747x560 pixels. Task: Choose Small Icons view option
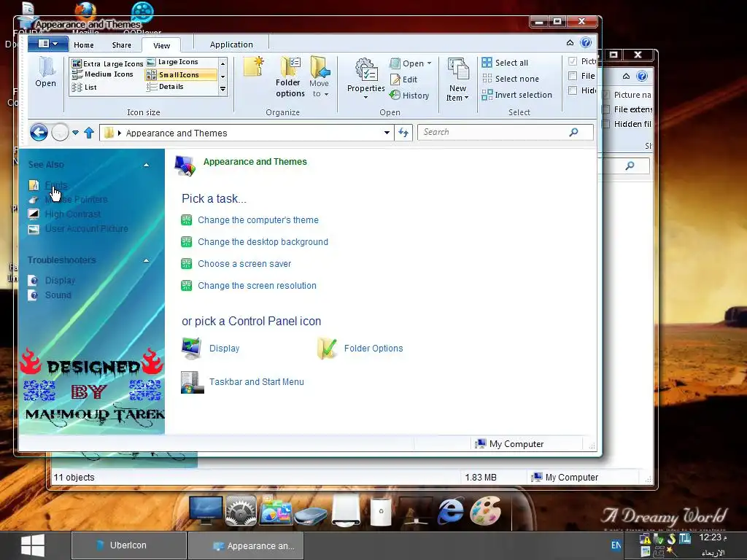(181, 75)
